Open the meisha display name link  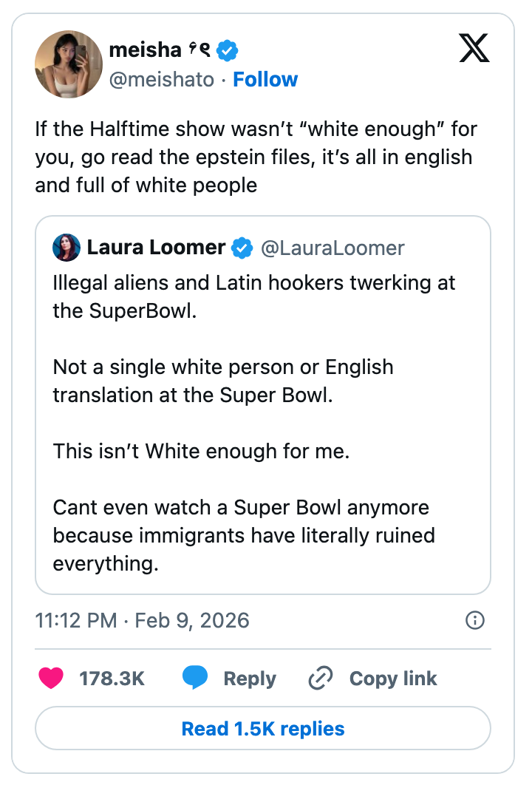pos(145,50)
